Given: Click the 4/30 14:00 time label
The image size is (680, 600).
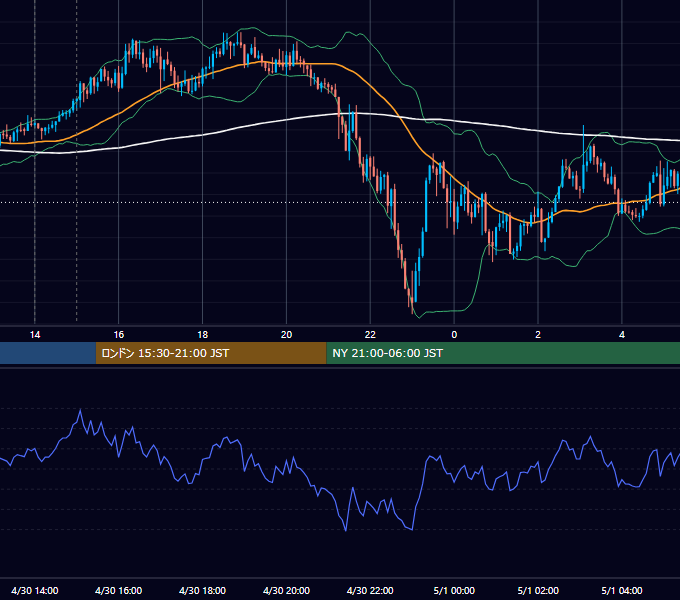Looking at the screenshot, I should click(x=35, y=590).
